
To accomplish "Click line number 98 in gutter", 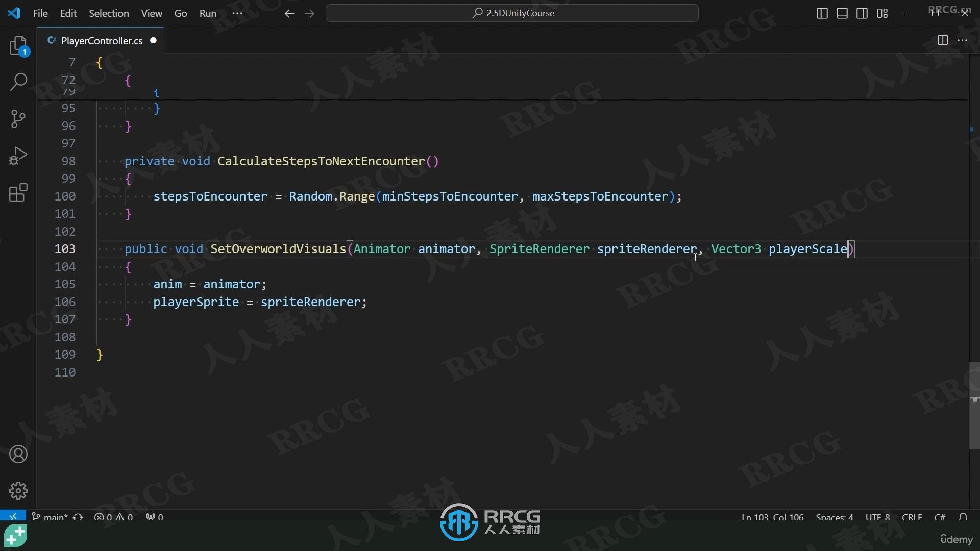I will pyautogui.click(x=68, y=161).
